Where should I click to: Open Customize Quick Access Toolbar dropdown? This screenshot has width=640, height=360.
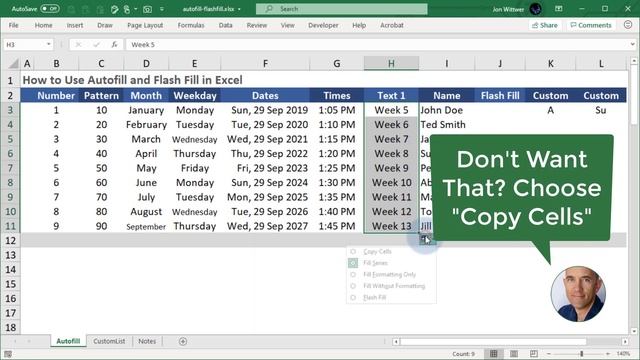pos(162,9)
